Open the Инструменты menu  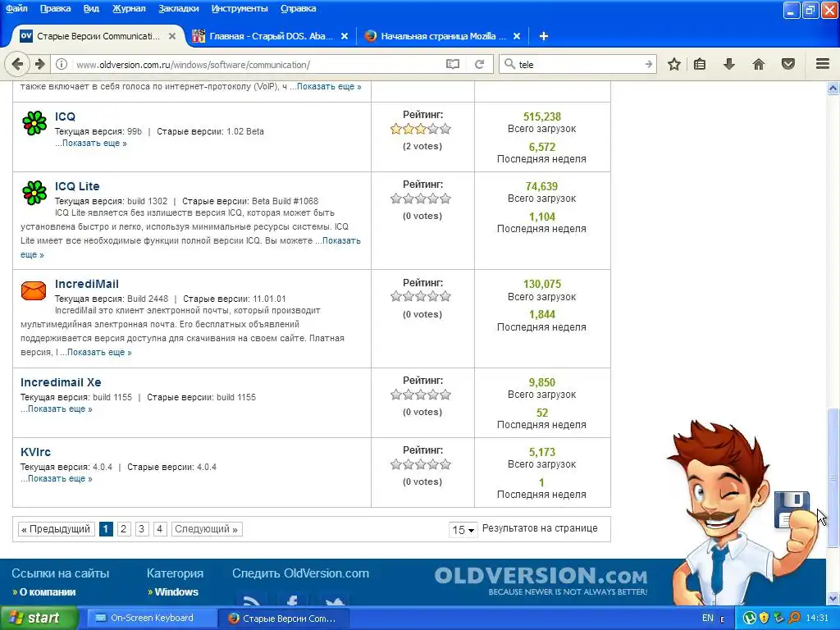coord(240,8)
